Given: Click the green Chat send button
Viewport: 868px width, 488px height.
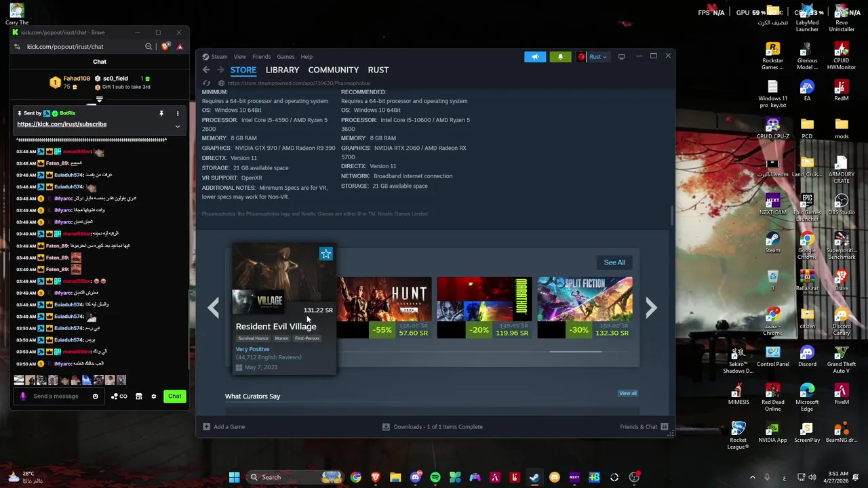Looking at the screenshot, I should tap(175, 396).
